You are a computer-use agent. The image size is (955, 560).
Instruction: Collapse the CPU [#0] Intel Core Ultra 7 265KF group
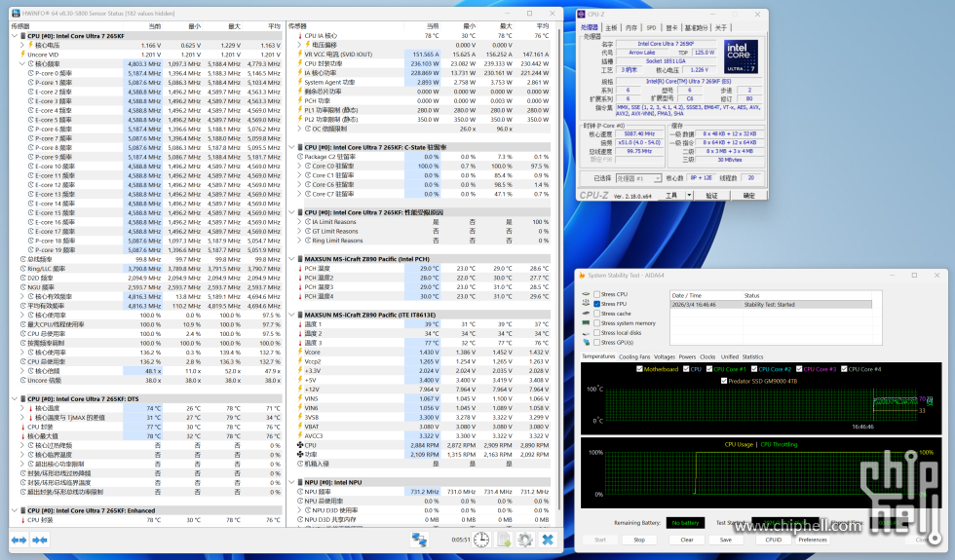[16, 36]
